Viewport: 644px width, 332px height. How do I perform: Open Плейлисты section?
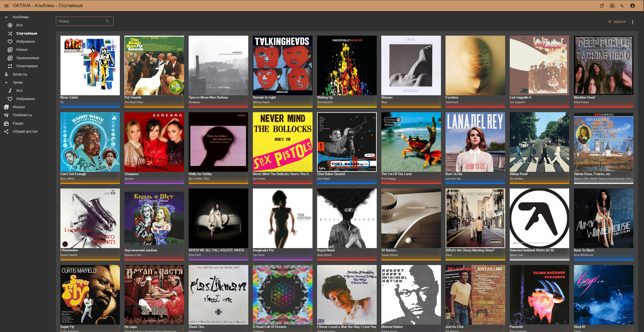tap(22, 115)
